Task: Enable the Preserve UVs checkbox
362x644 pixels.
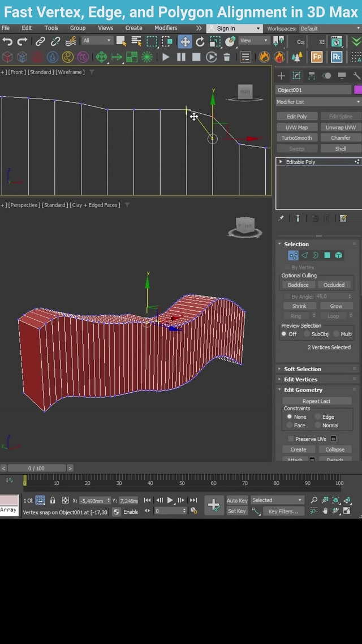Action: [291, 439]
